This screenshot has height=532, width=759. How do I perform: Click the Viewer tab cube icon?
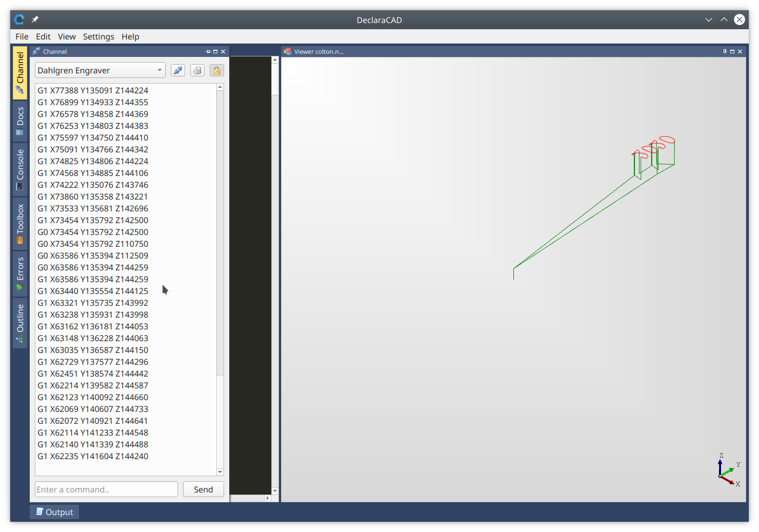click(x=288, y=51)
